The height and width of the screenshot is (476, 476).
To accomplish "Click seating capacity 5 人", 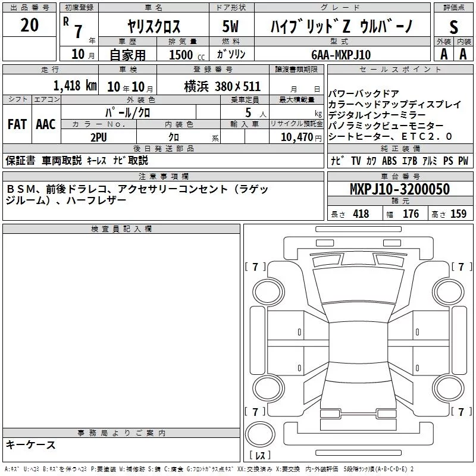I will [255, 113].
